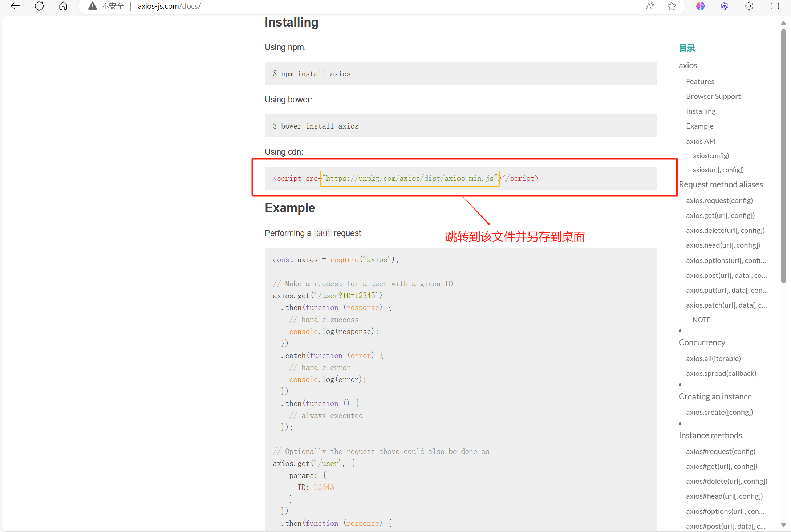Click the ID: 12345 code line
Image resolution: width=791 pixels, height=532 pixels.
316,487
